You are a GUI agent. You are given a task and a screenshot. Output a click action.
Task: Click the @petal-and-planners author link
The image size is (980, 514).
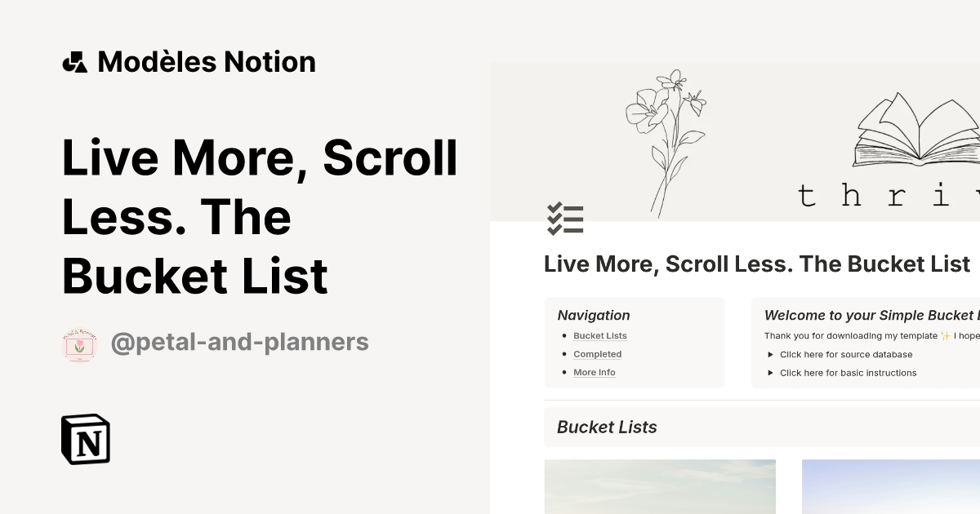[240, 342]
